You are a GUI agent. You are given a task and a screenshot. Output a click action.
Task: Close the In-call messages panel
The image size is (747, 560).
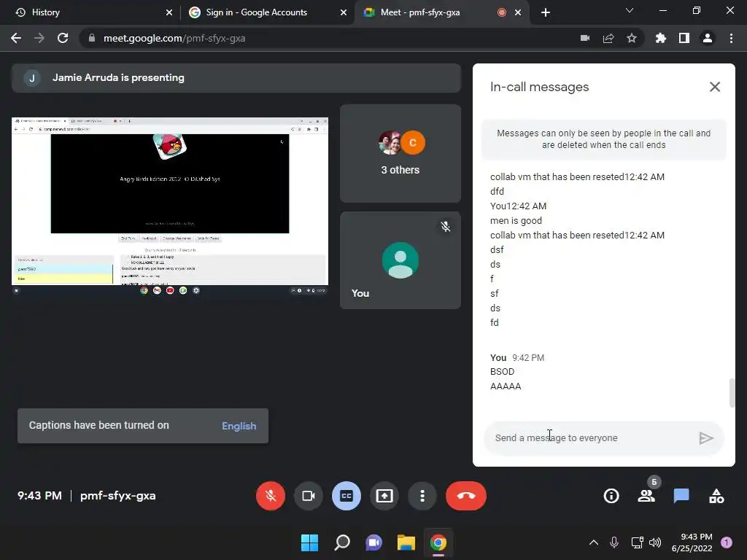(715, 87)
